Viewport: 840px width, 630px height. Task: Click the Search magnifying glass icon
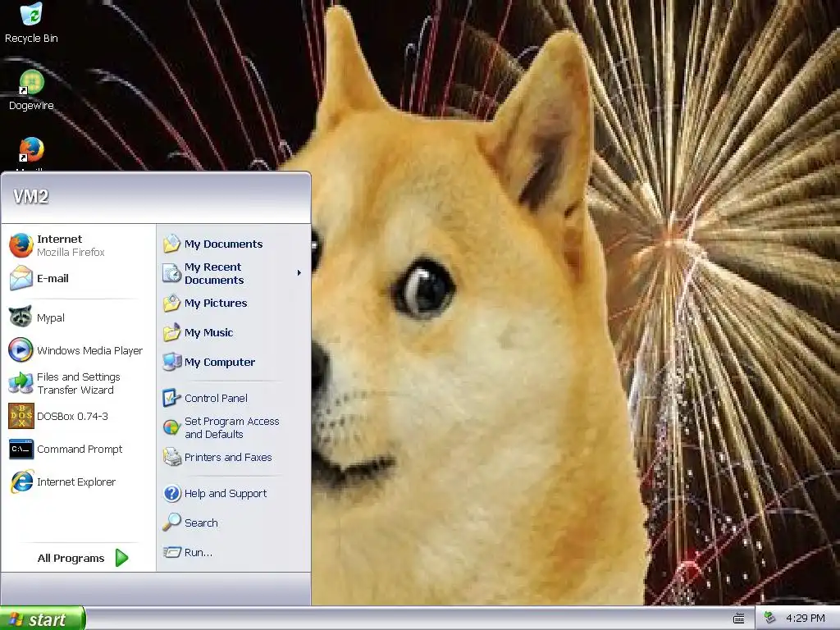pos(171,523)
